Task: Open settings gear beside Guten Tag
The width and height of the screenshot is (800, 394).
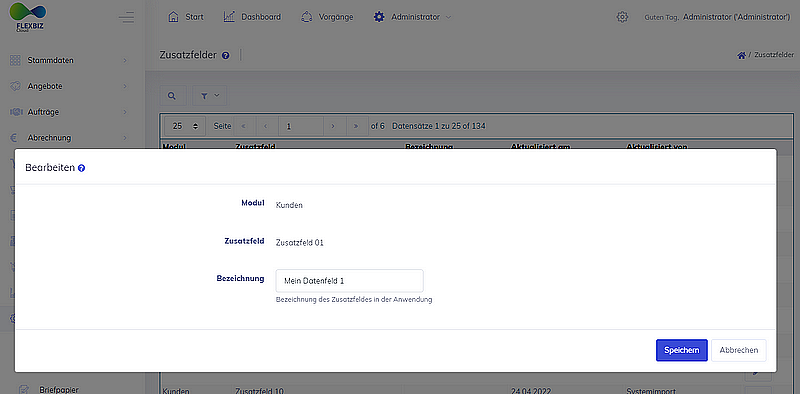Action: (x=622, y=17)
